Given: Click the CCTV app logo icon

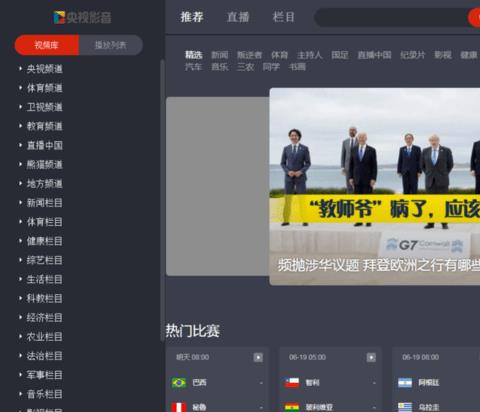Looking at the screenshot, I should 59,17.
